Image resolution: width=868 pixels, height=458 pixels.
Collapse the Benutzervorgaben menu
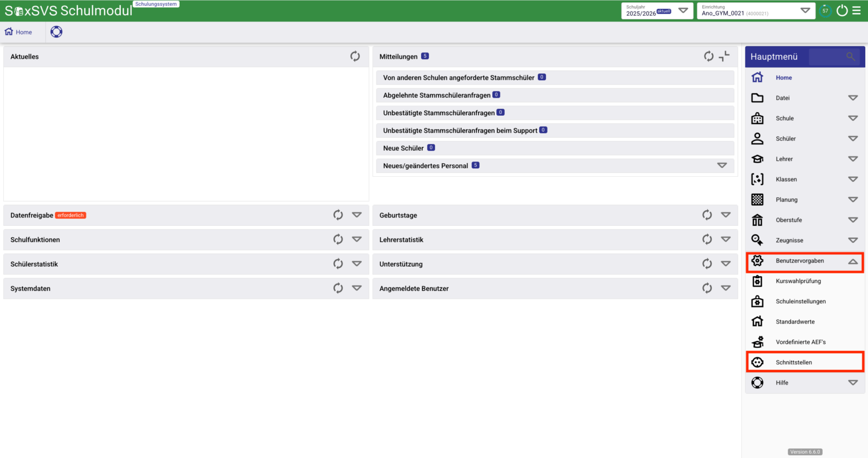[x=853, y=261]
